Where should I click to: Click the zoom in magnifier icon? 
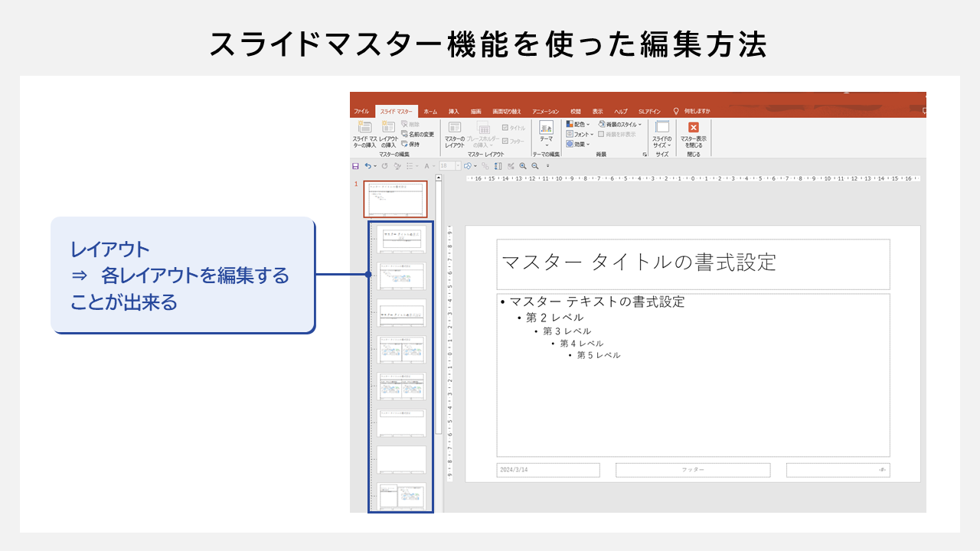523,166
